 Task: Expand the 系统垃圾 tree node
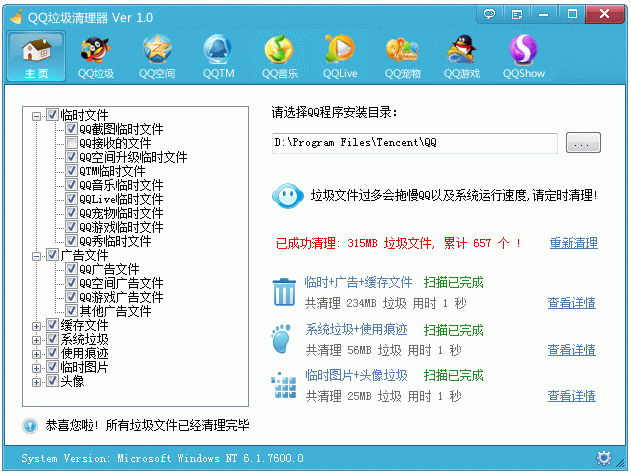[x=36, y=341]
